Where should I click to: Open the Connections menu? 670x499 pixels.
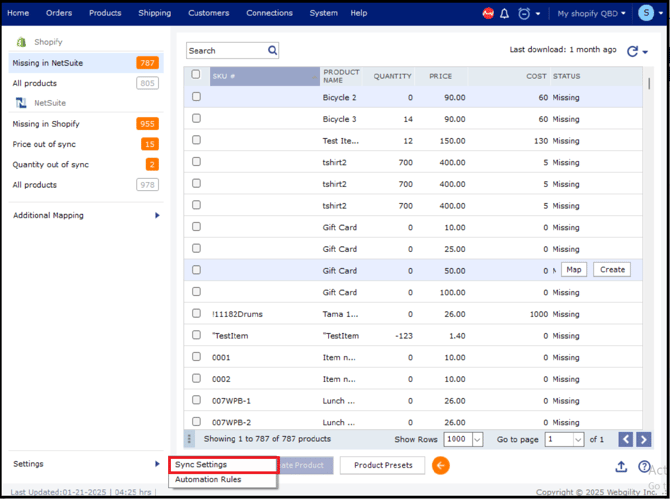pyautogui.click(x=269, y=13)
